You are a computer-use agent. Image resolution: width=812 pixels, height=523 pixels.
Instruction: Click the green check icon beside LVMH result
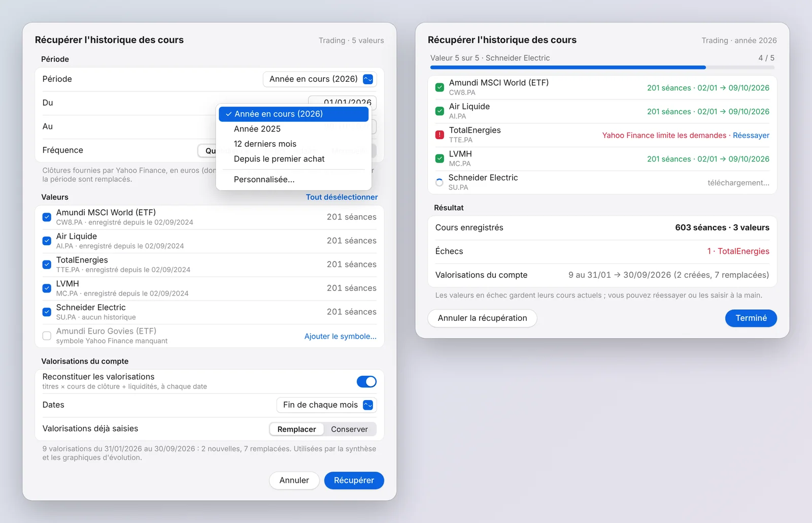(x=439, y=158)
